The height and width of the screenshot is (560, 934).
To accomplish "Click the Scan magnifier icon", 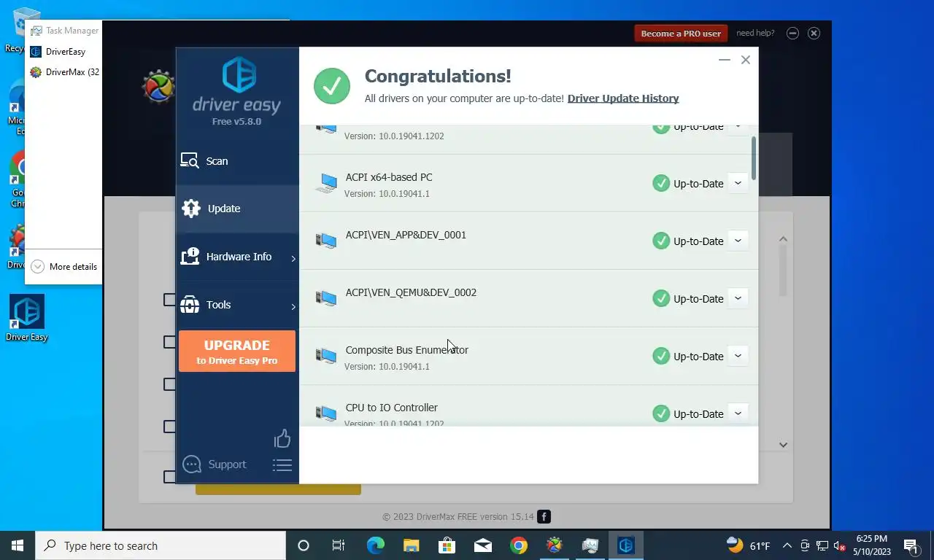I will pos(190,161).
